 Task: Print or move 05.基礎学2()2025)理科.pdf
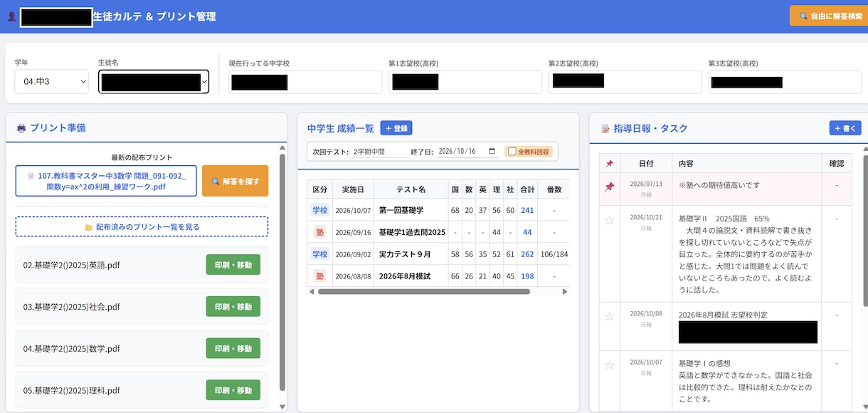pyautogui.click(x=233, y=390)
